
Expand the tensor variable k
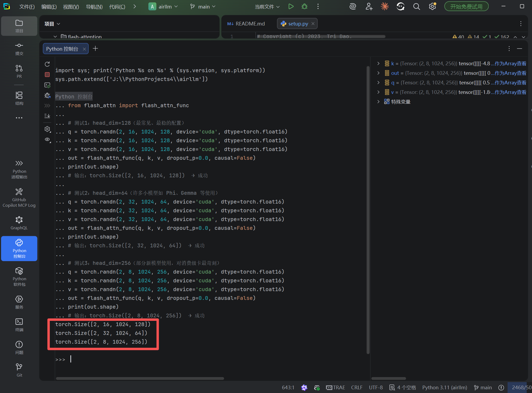tap(378, 63)
